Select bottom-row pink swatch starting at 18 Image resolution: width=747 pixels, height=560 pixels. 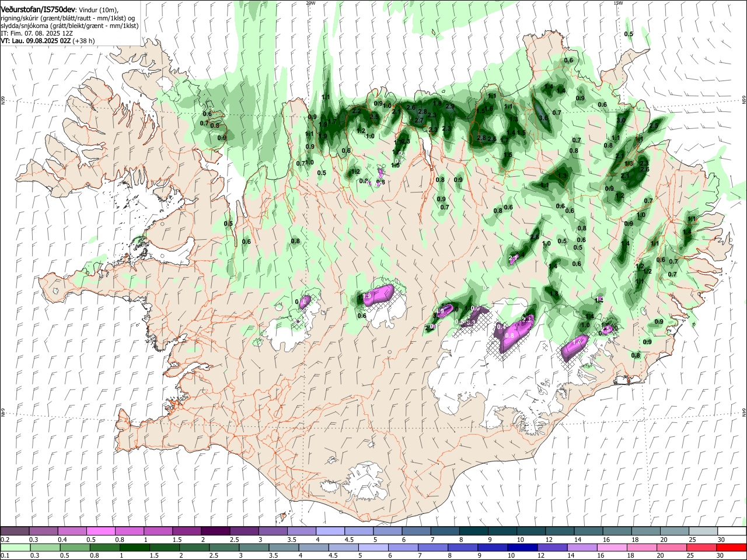641,547
